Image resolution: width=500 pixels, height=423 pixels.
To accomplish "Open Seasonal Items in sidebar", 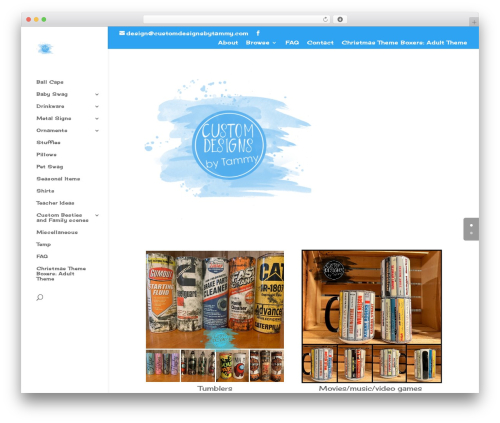I will 58,179.
